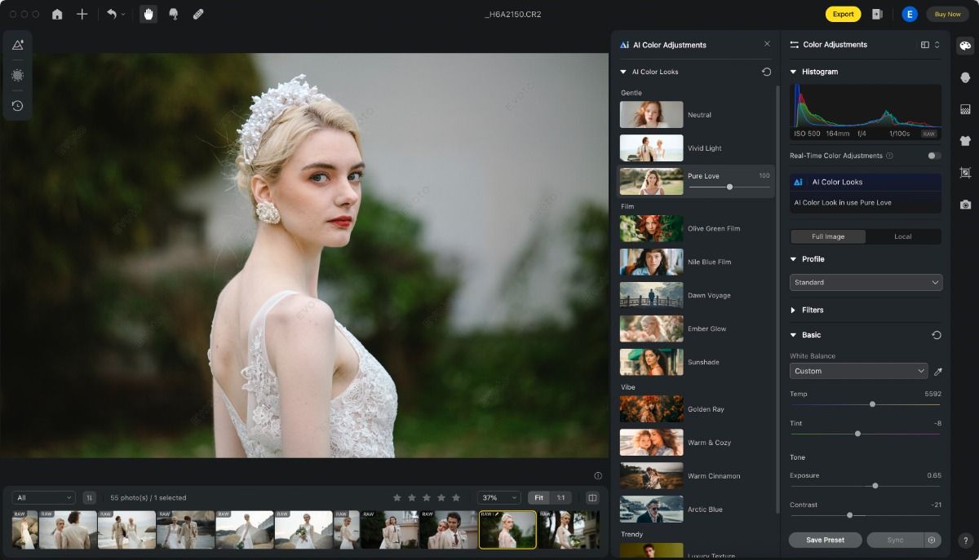Open edit History from the left sidebar

click(x=17, y=105)
